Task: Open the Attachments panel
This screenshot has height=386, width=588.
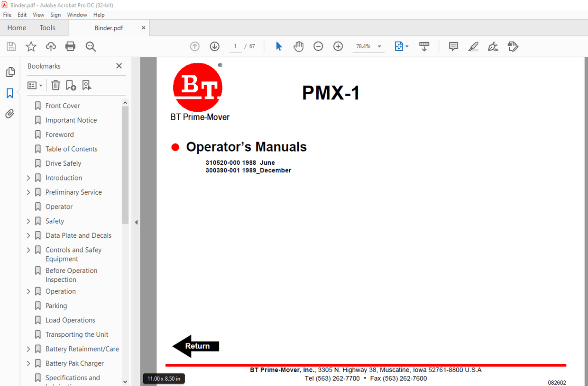Action: [x=10, y=114]
